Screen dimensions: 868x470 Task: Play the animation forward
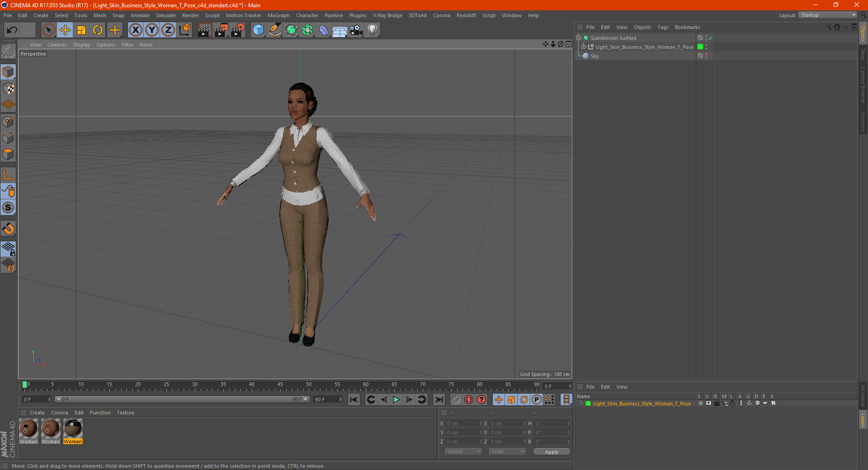tap(396, 399)
